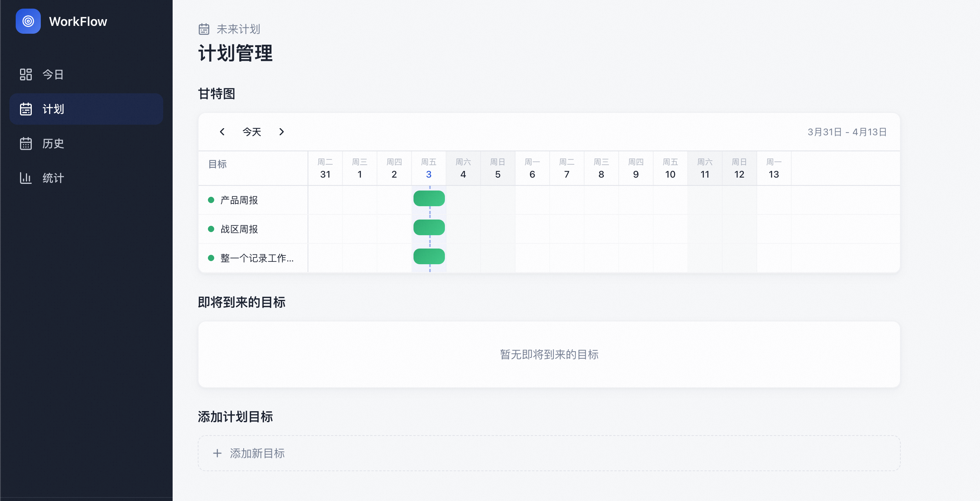This screenshot has height=501, width=980.
Task: Click the plus icon for 添加新目标
Action: 217,453
